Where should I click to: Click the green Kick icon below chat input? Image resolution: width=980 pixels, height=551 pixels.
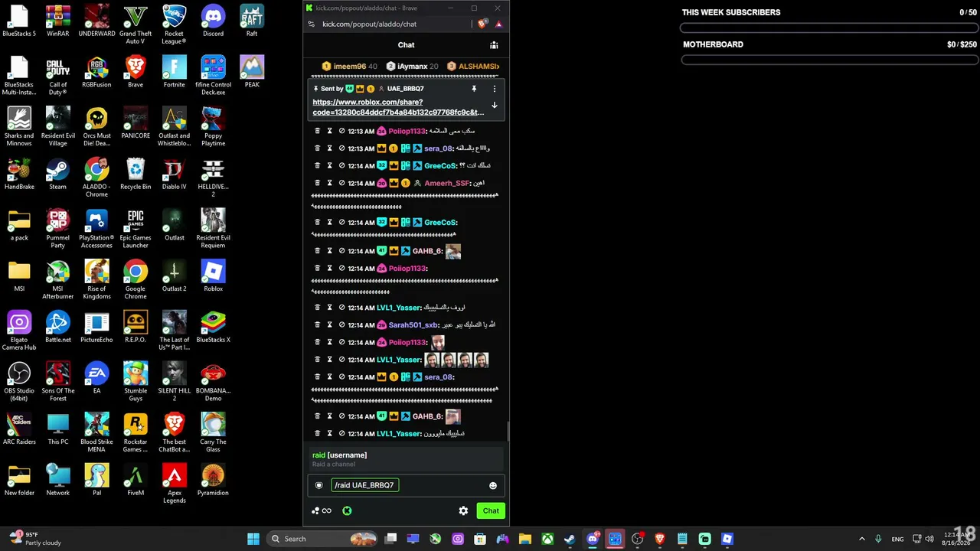(x=347, y=511)
